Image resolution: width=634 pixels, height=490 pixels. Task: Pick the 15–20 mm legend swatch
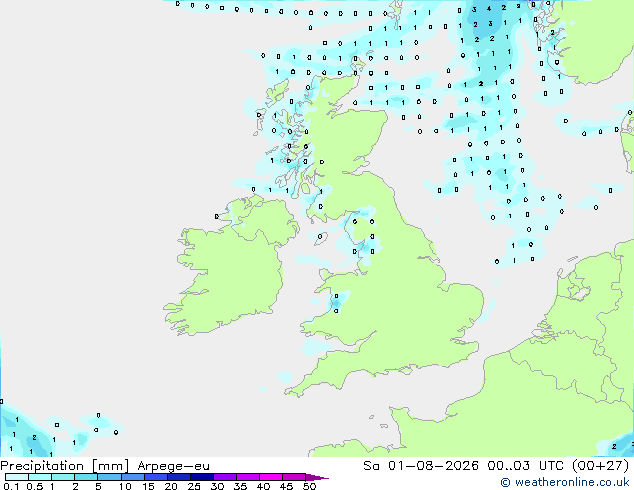click(155, 477)
